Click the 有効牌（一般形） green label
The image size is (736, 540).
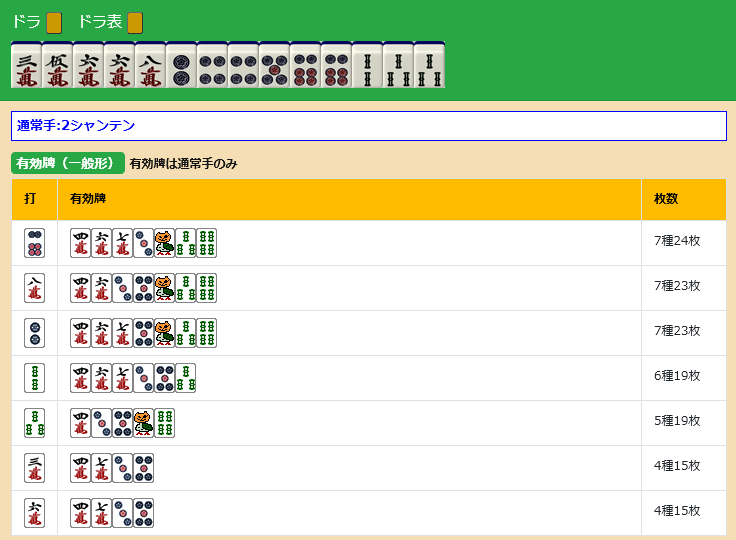(x=68, y=163)
